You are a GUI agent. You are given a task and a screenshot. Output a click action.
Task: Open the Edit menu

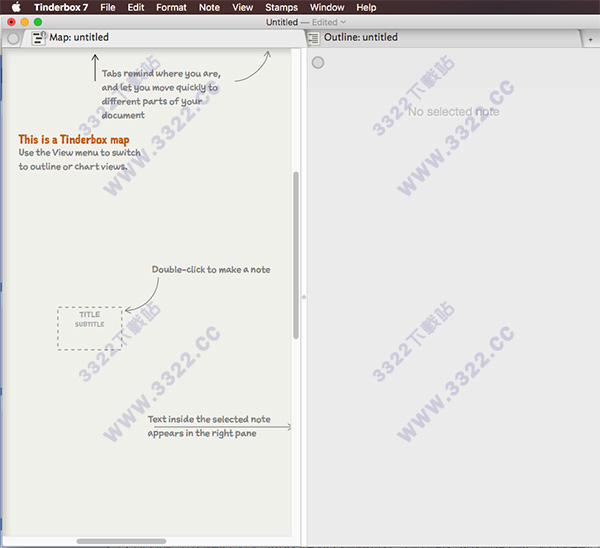click(x=135, y=7)
